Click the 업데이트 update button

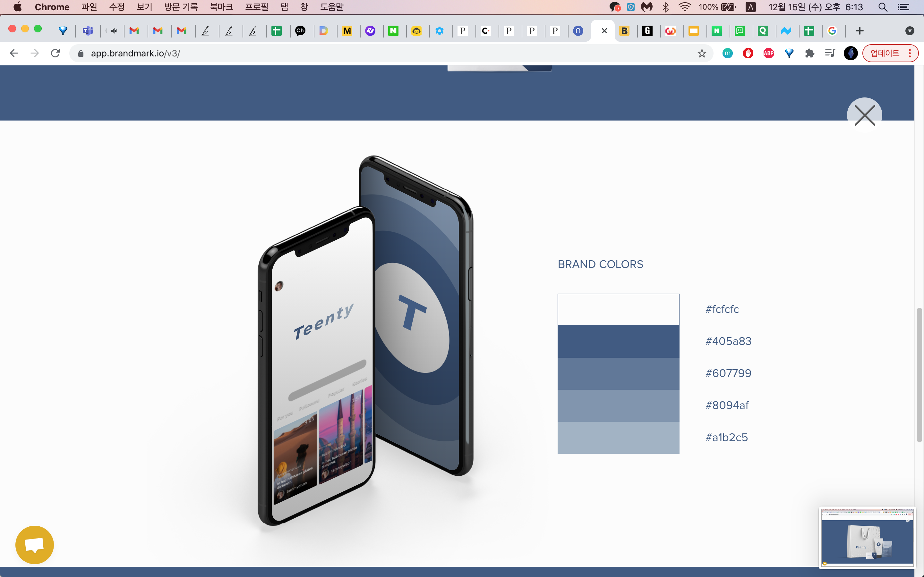point(885,53)
